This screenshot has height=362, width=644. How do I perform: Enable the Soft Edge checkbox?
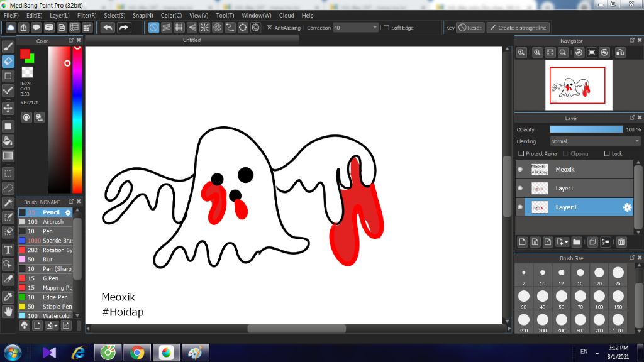pyautogui.click(x=386, y=28)
